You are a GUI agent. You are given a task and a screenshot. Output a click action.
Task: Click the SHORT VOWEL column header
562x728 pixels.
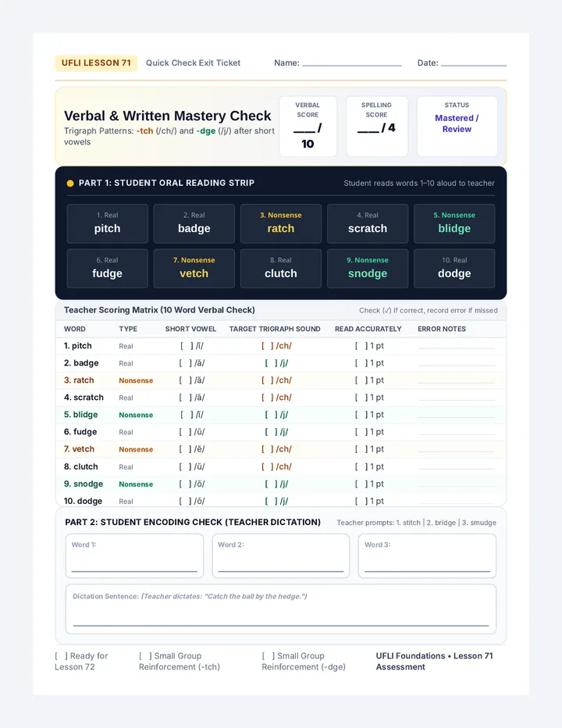pyautogui.click(x=190, y=329)
